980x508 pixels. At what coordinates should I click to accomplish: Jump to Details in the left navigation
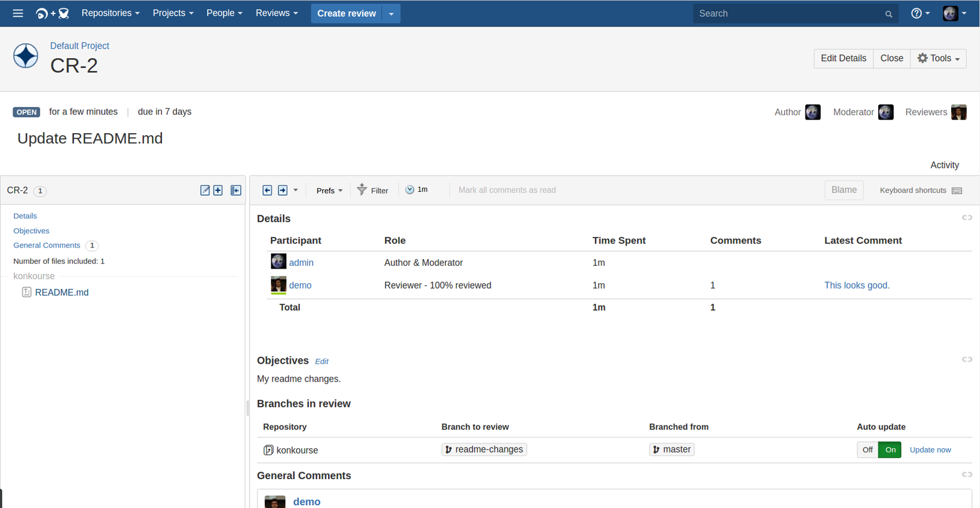click(25, 216)
